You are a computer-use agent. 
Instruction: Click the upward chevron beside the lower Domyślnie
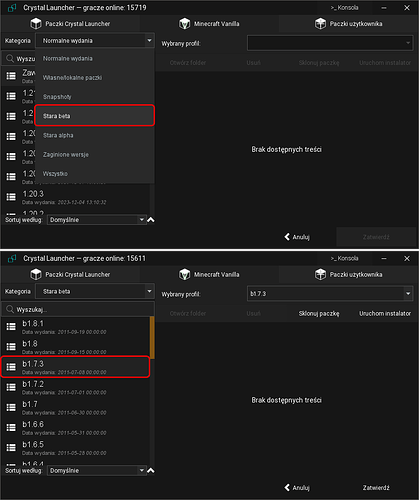coord(151,471)
